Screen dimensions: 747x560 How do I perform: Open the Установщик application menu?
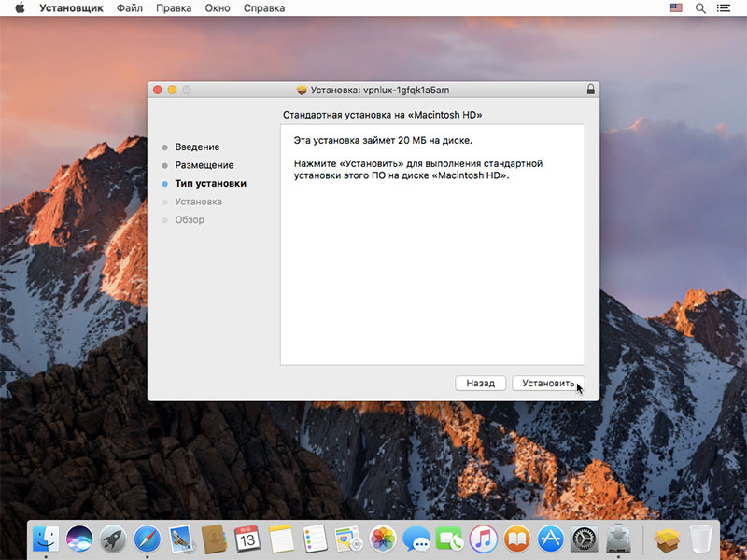click(x=72, y=8)
